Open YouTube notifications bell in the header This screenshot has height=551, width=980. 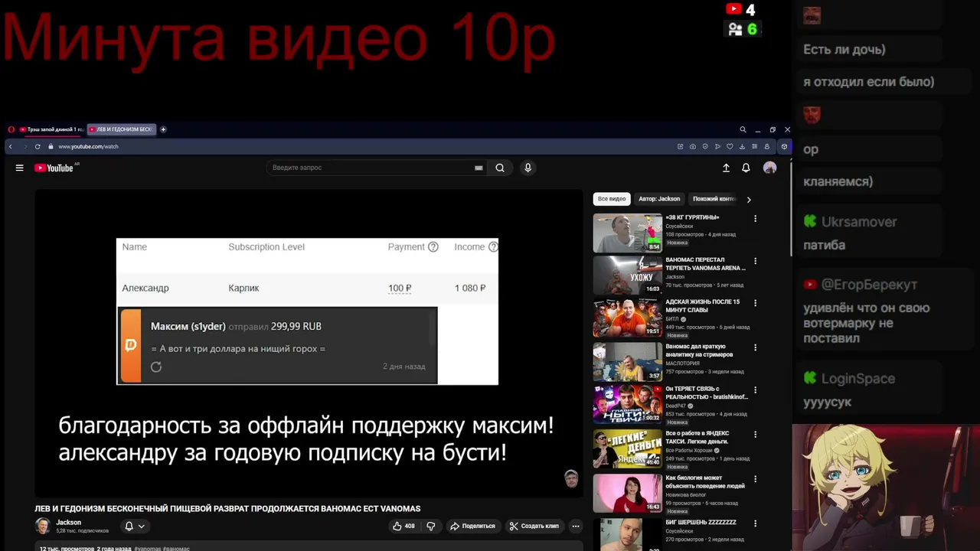pos(746,168)
